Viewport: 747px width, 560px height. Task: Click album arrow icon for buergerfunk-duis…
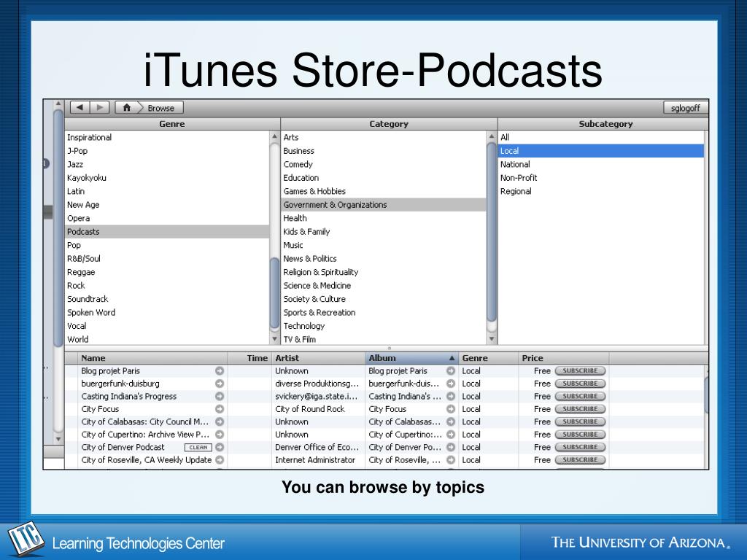pyautogui.click(x=451, y=384)
